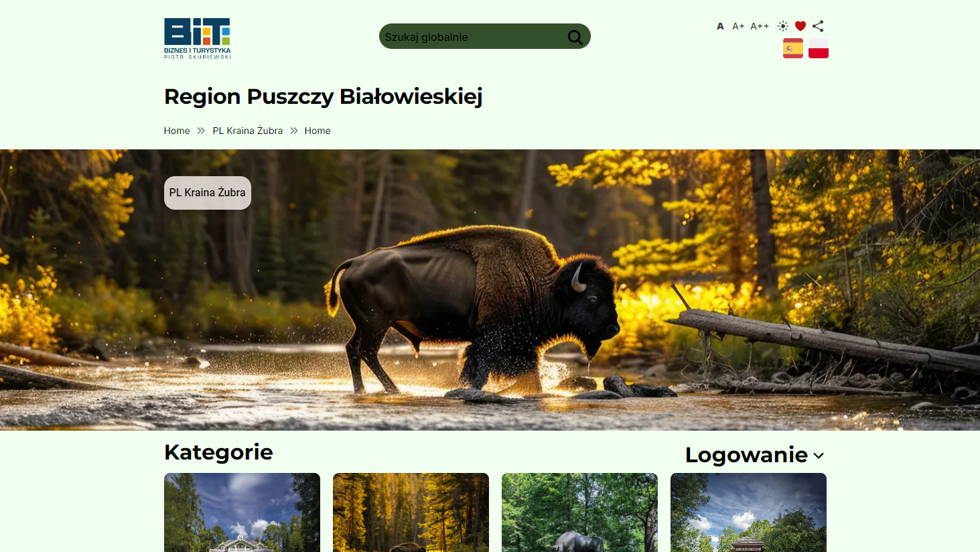Open the autumn forest category thumbnail
The width and height of the screenshot is (980, 552).
[411, 512]
